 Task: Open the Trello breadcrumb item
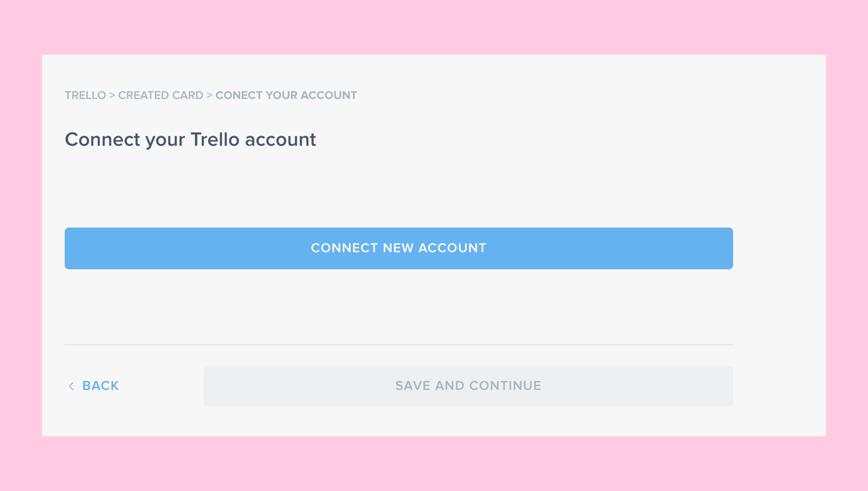(x=86, y=95)
